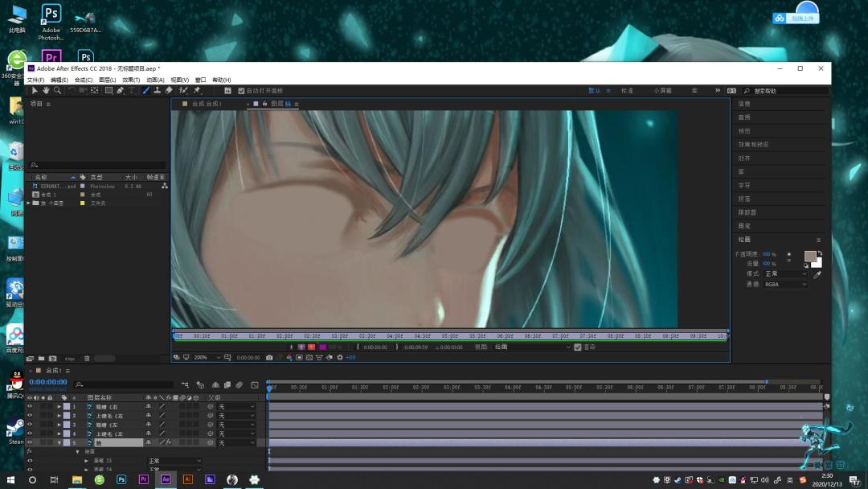868x489 pixels.
Task: Open the Paint panel mode dropdown
Action: [x=785, y=274]
